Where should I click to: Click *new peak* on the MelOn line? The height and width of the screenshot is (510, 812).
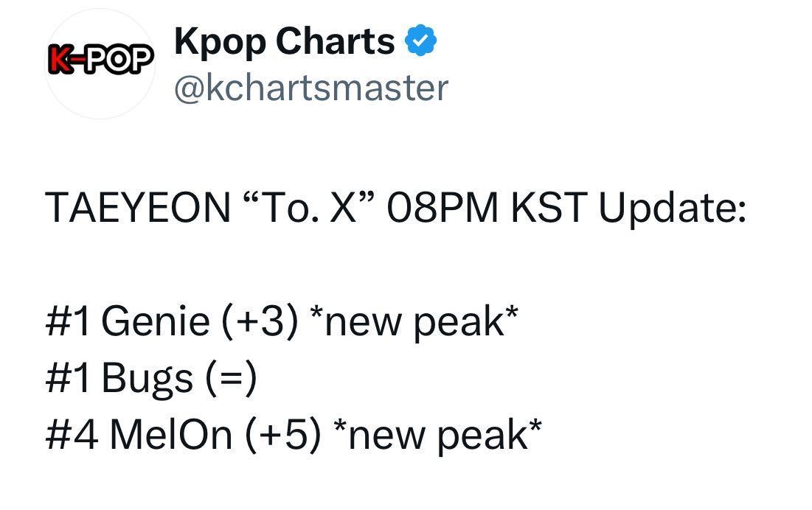pos(437,436)
